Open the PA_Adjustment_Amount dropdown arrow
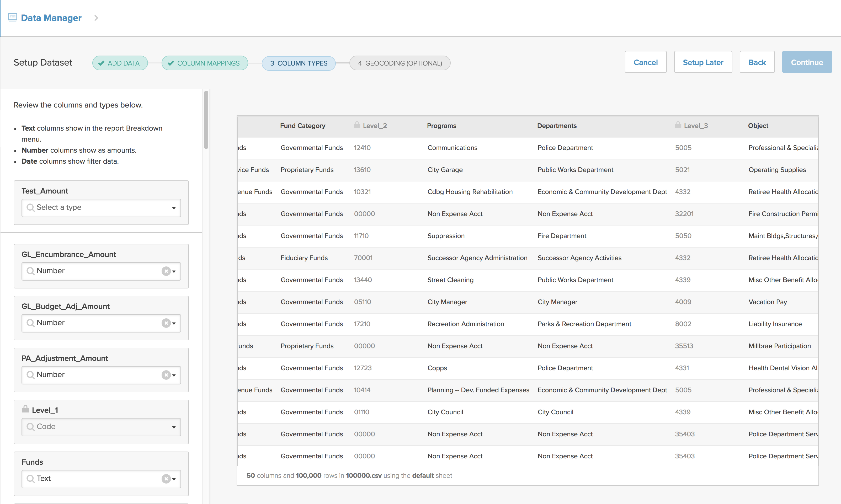Image resolution: width=841 pixels, height=504 pixels. (x=174, y=375)
